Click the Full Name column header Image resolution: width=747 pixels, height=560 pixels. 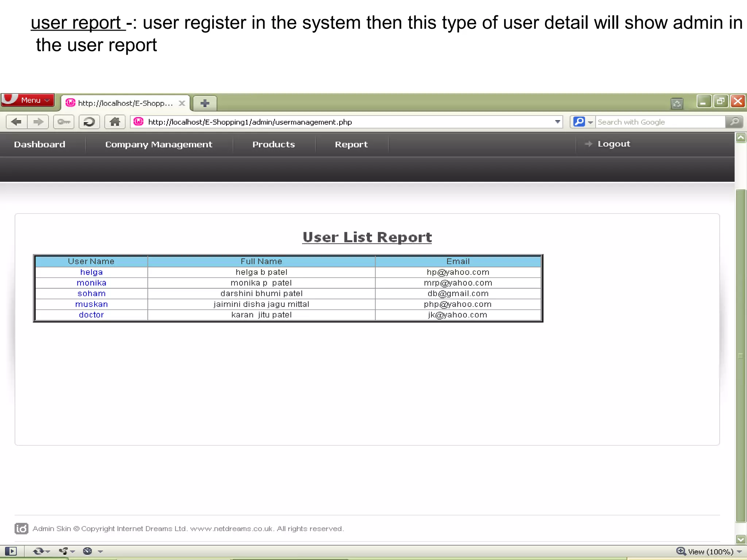click(x=261, y=261)
